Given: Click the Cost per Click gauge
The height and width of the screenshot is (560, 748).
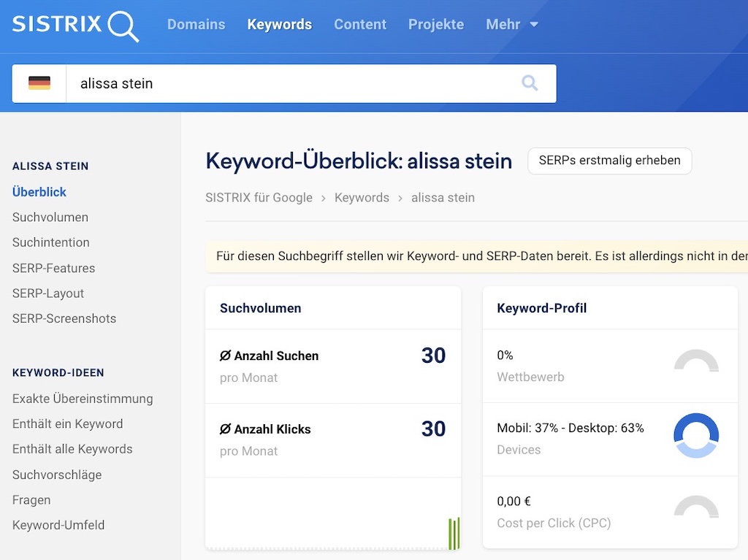Looking at the screenshot, I should click(x=696, y=507).
